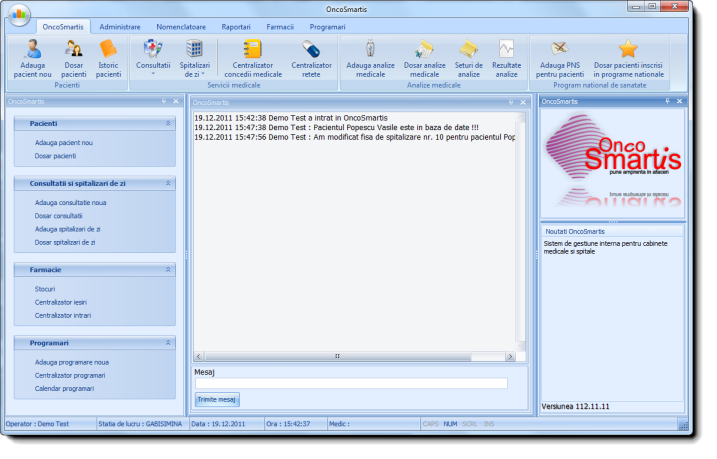The height and width of the screenshot is (459, 717).
Task: Switch to the OncoSmartis ribbon tab
Action: [63, 27]
